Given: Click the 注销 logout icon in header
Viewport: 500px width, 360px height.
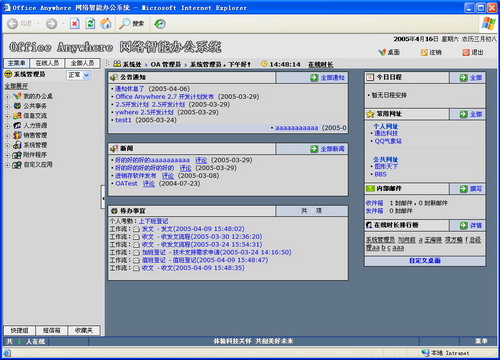Looking at the screenshot, I should pyautogui.click(x=424, y=52).
